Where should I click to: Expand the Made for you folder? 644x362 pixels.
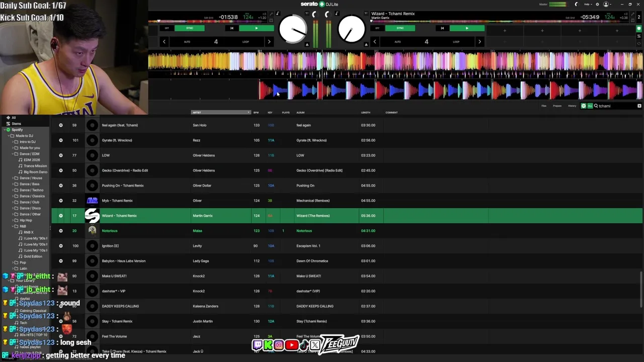pos(13,148)
